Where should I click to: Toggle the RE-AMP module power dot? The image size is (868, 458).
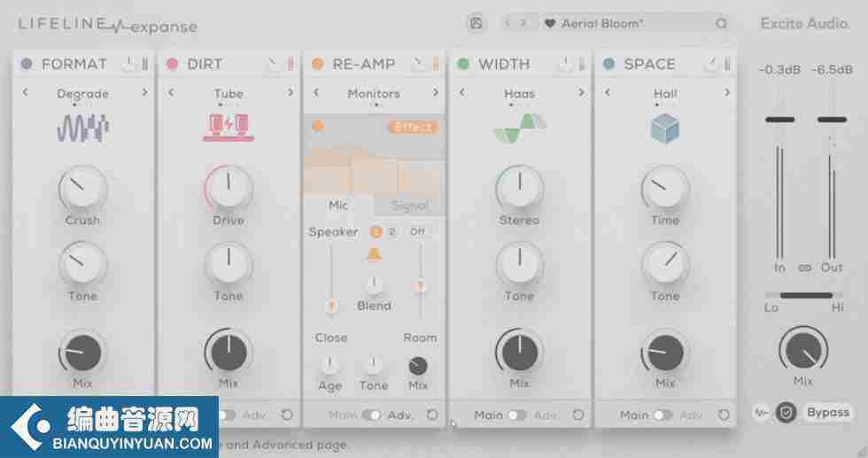pos(318,65)
